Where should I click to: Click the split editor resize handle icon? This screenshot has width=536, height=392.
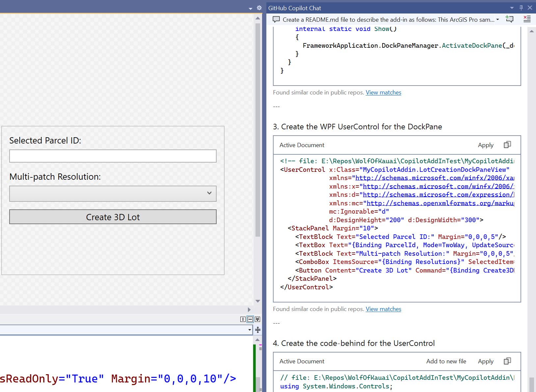pos(258,330)
